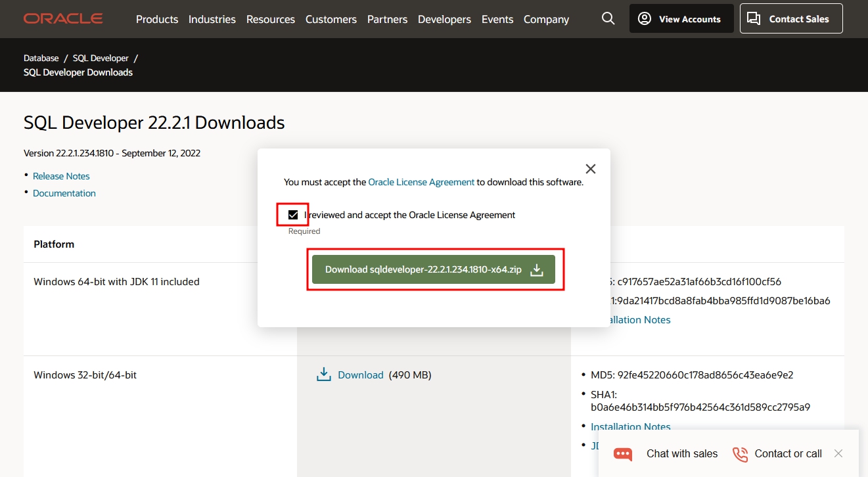
Task: Open the Documentation link
Action: click(x=64, y=193)
